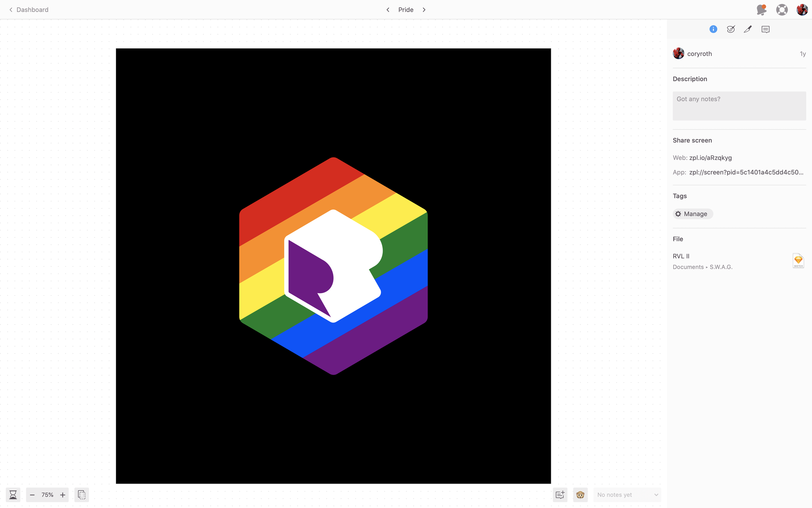Click the coryroth username
Screen dimensions: 812x508
pos(700,54)
